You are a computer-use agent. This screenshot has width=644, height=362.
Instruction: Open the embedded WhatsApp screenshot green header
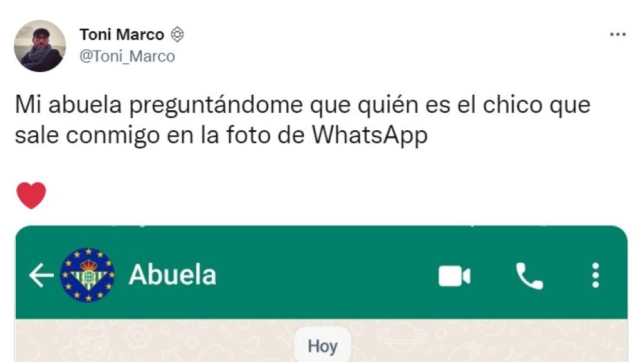pos(321,272)
